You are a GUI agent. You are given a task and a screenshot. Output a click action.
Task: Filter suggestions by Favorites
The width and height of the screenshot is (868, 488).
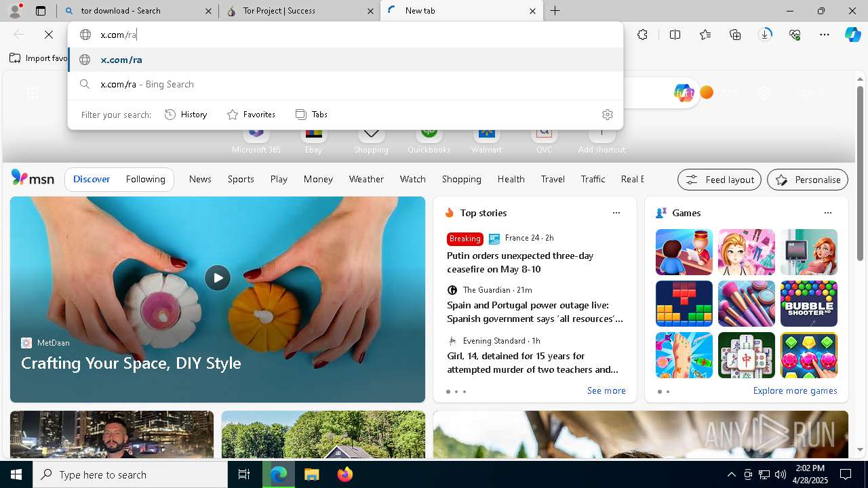[x=251, y=115]
